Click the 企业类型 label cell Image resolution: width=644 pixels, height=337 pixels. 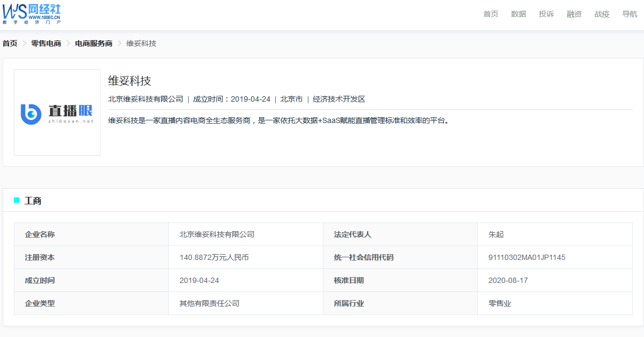(91, 303)
